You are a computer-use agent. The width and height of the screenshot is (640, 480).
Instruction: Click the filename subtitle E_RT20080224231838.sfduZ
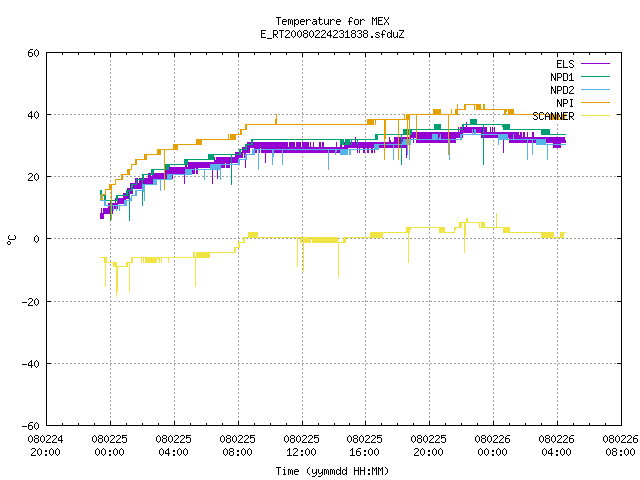click(x=332, y=34)
